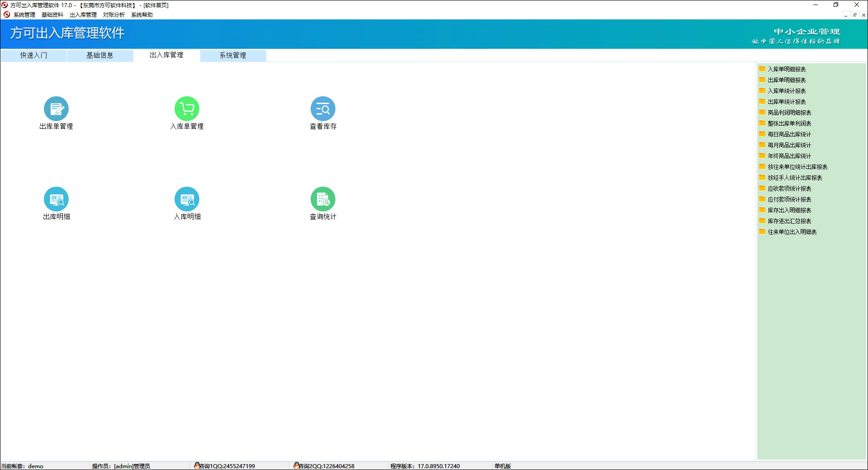Open the 商品利润明细报表 report
The image size is (868, 470).
(x=789, y=113)
